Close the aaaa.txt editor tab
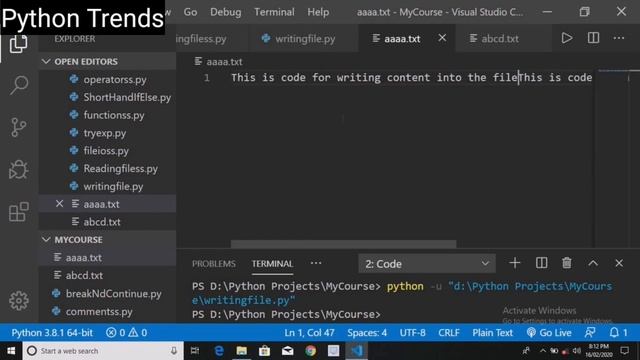 (442, 38)
